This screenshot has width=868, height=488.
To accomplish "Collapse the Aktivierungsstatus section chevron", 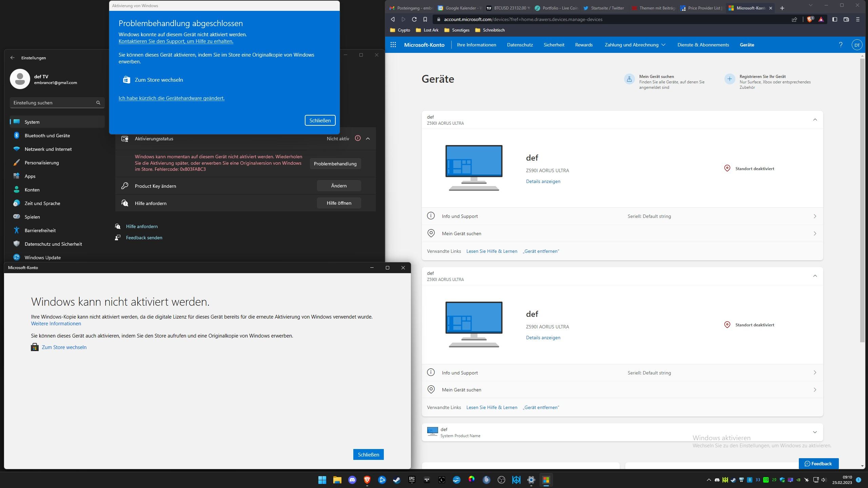I will [x=368, y=138].
